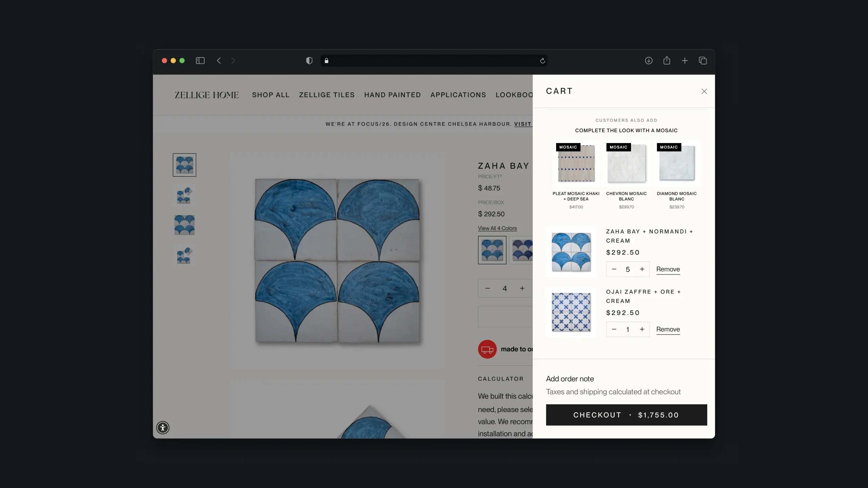This screenshot has height=488, width=868.
Task: Click the $ 292.50 price per box
Action: [491, 214]
